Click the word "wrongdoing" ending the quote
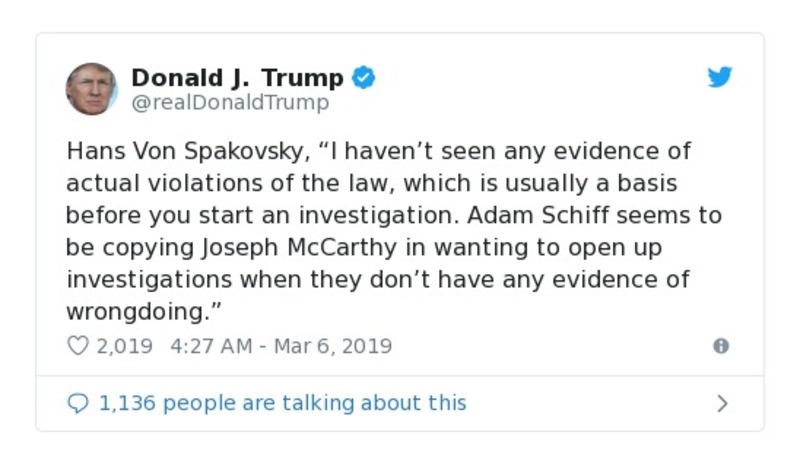This screenshot has height=467, width=800. (x=128, y=312)
